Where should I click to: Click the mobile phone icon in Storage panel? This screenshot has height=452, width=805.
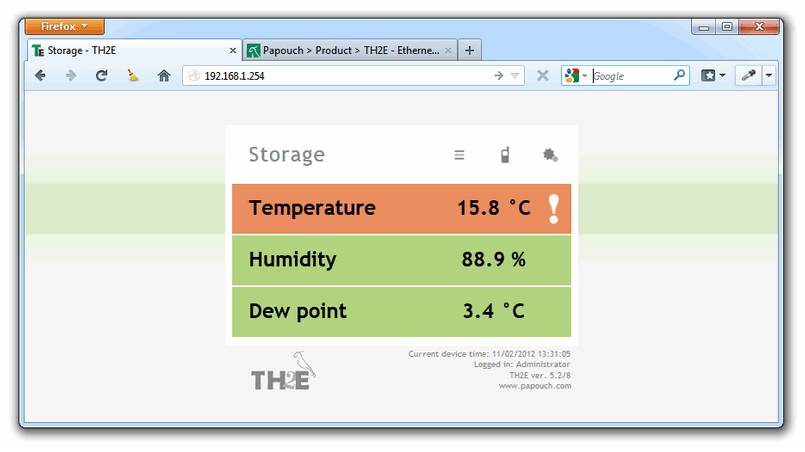(x=505, y=155)
